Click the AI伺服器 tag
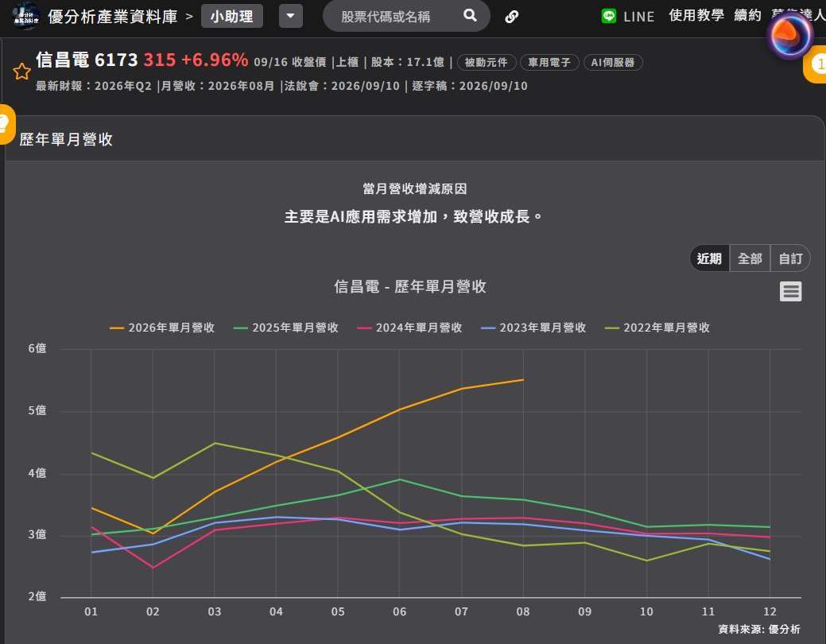 (x=613, y=62)
